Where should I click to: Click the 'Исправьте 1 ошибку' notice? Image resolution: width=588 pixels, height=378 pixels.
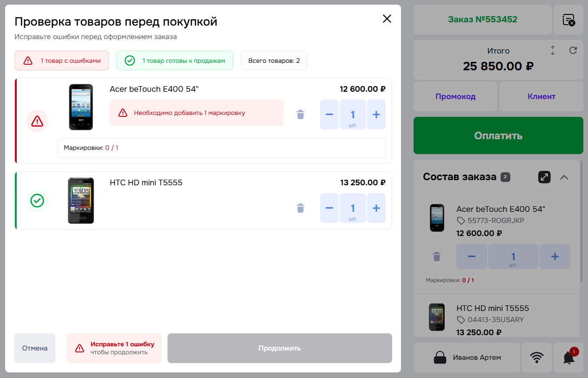click(x=114, y=348)
